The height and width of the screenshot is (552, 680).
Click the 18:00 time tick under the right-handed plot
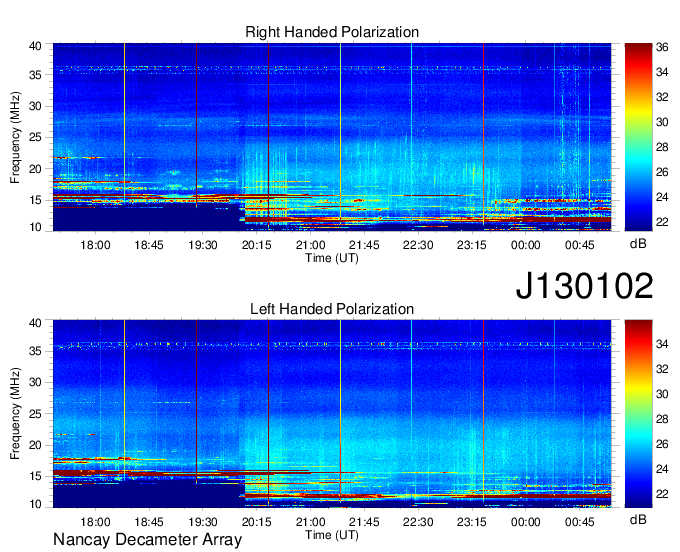[95, 245]
